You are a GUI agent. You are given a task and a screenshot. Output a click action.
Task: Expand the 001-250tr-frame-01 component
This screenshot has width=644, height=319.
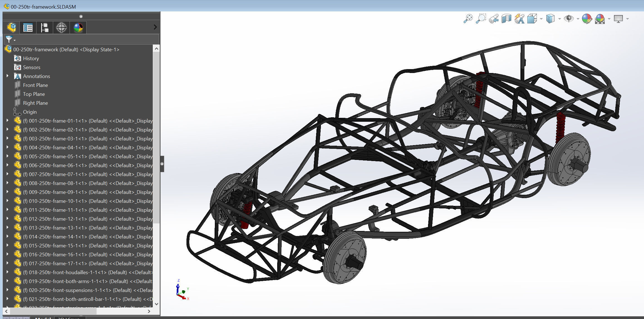tap(8, 121)
